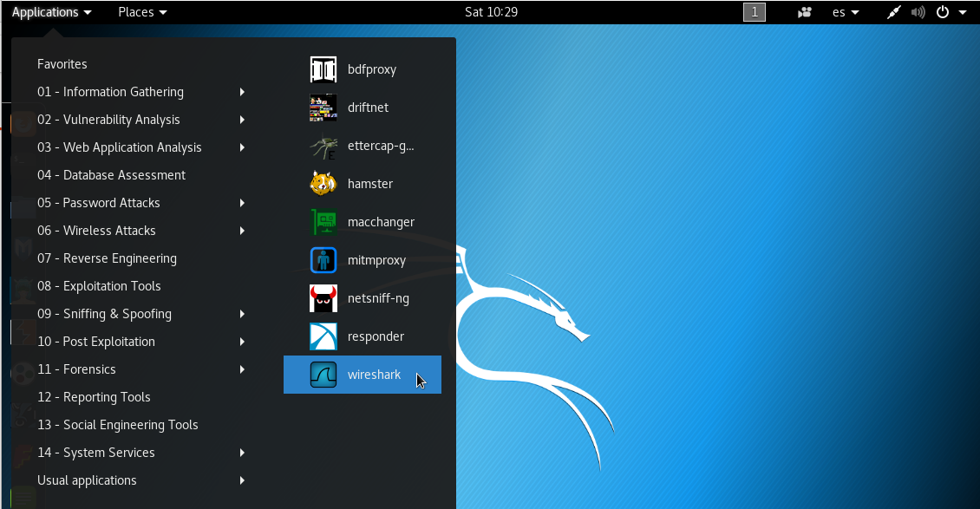Select the Favorites menu entry
Viewport: 980px width, 509px height.
(62, 64)
